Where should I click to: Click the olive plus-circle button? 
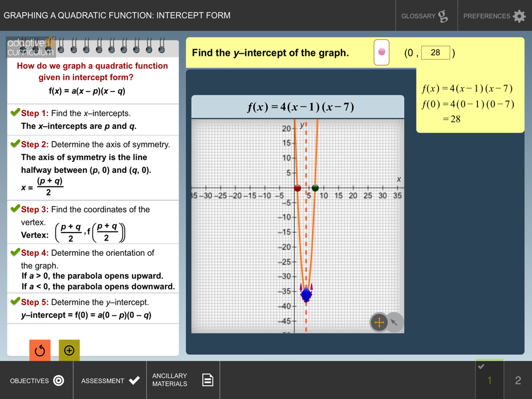tap(69, 350)
